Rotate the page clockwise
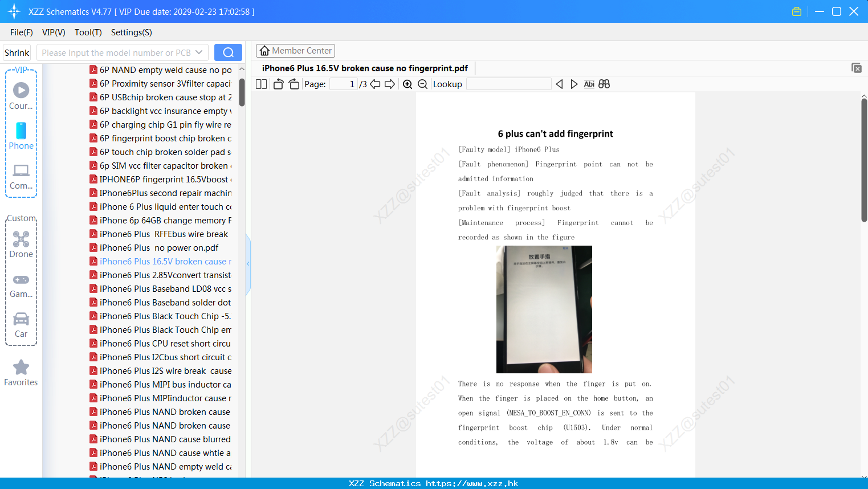The width and height of the screenshot is (868, 489). (x=294, y=84)
